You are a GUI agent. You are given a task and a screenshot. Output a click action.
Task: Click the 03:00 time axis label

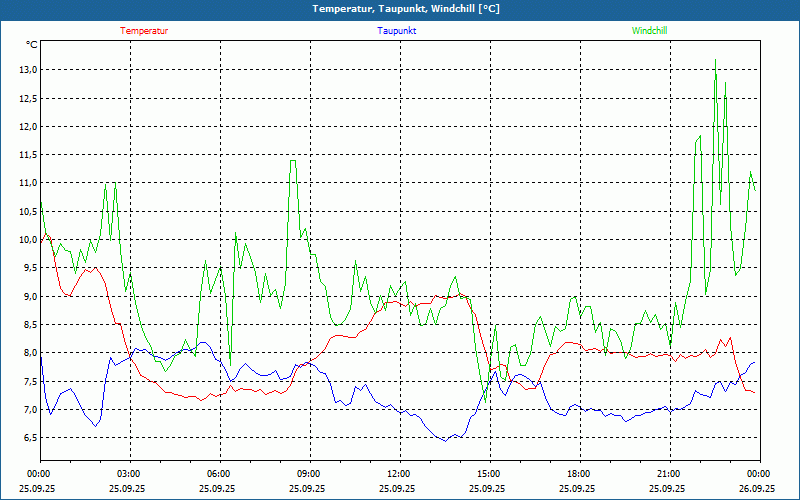(129, 474)
